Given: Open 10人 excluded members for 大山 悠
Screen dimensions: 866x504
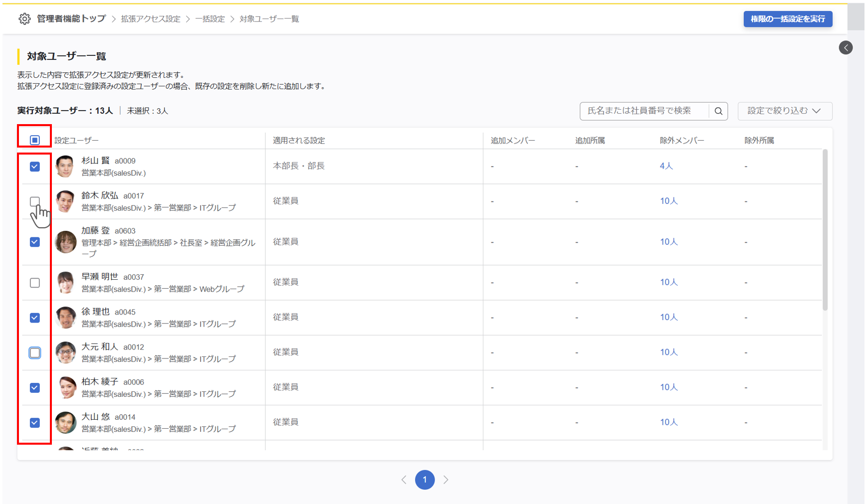Looking at the screenshot, I should pos(669,422).
